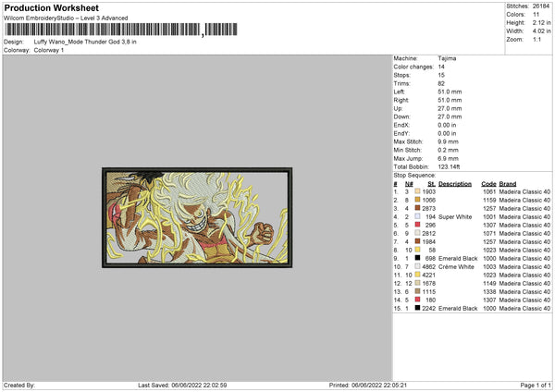
Task: Click the Crème White description text
Action: [x=456, y=267]
